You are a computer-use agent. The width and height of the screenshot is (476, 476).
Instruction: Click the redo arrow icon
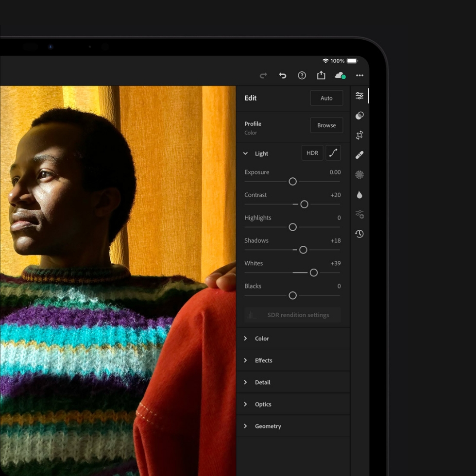click(x=263, y=75)
